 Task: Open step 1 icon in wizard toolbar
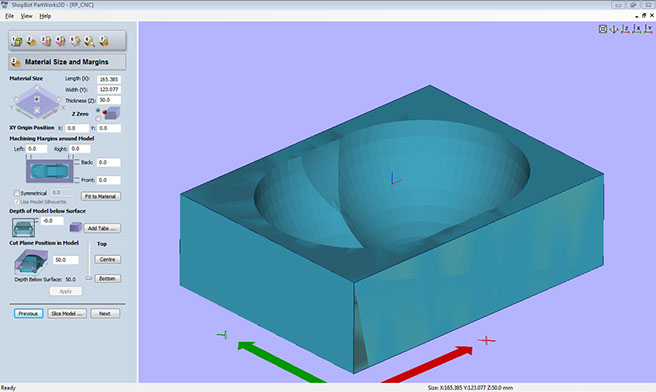17,41
